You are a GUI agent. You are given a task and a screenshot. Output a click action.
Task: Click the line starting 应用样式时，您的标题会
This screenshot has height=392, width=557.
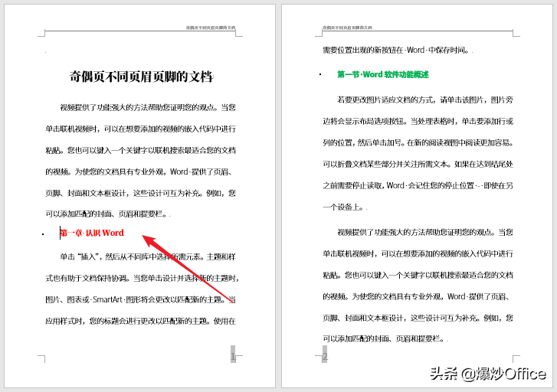pyautogui.click(x=141, y=321)
